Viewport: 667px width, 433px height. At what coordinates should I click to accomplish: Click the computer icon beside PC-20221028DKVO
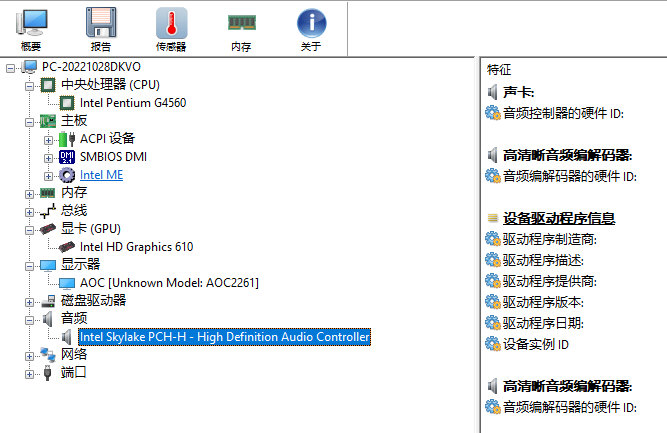[29, 67]
